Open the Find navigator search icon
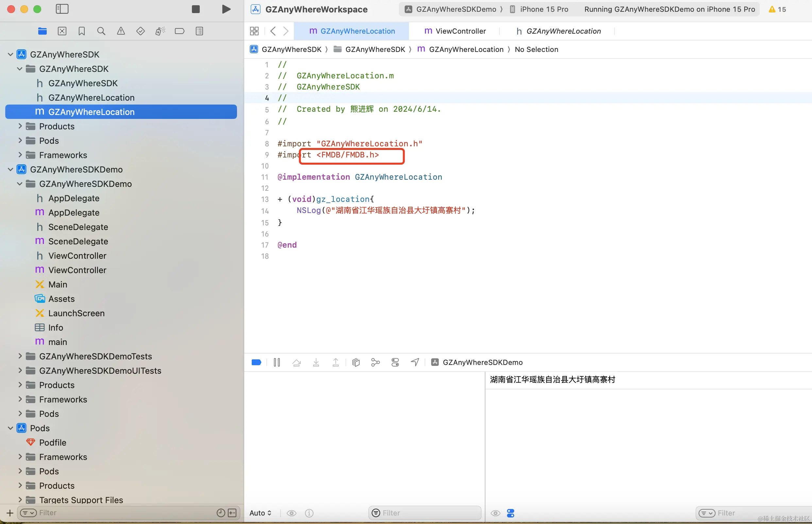This screenshot has width=812, height=524. [101, 31]
